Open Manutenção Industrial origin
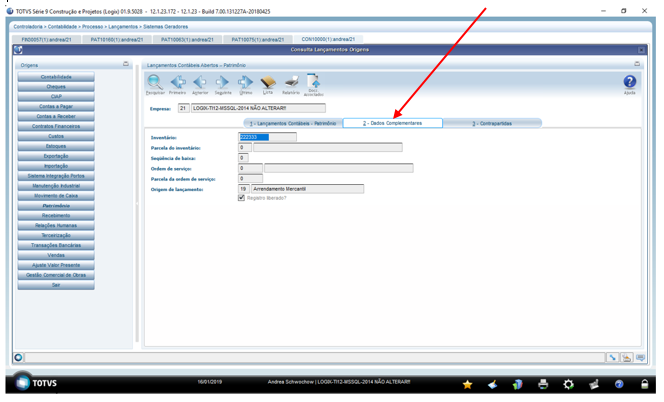664x402 pixels. 56,186
